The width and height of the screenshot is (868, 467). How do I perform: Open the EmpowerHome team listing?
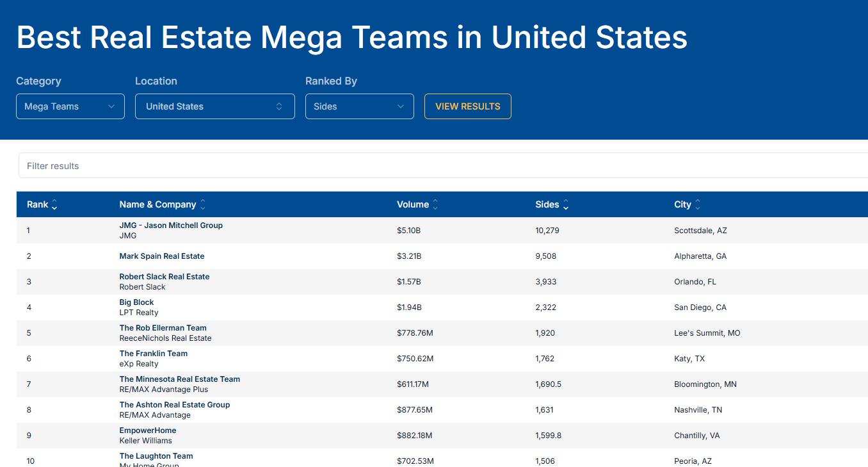click(x=148, y=430)
